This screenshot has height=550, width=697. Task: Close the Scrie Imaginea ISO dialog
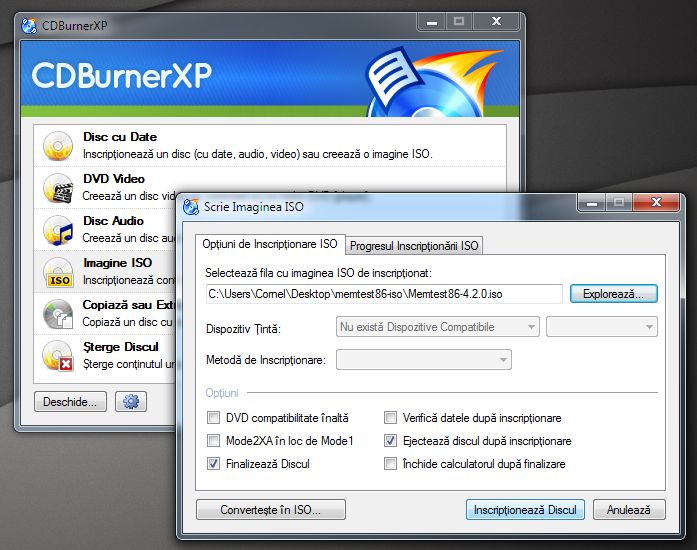coord(656,202)
